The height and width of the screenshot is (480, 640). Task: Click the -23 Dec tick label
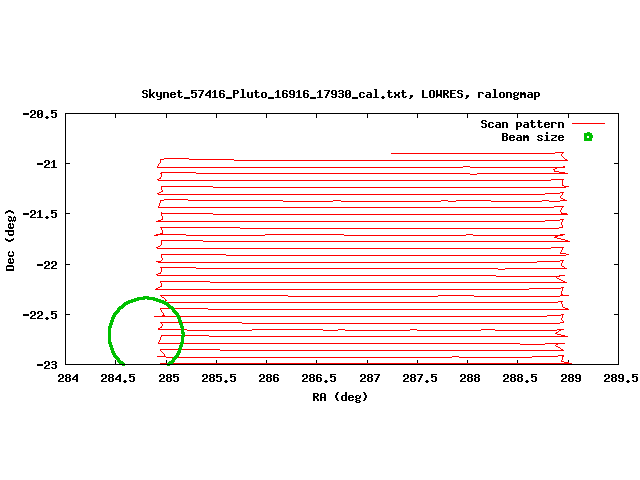47,364
